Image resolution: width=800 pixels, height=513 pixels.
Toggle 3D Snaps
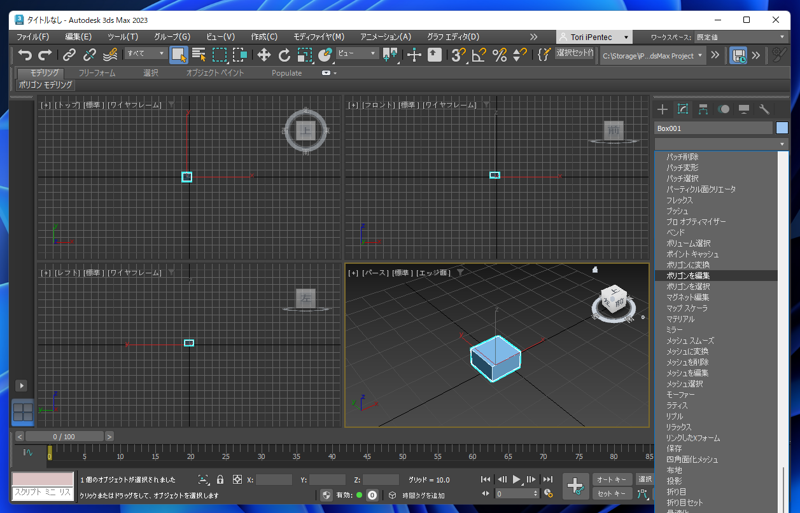[458, 55]
